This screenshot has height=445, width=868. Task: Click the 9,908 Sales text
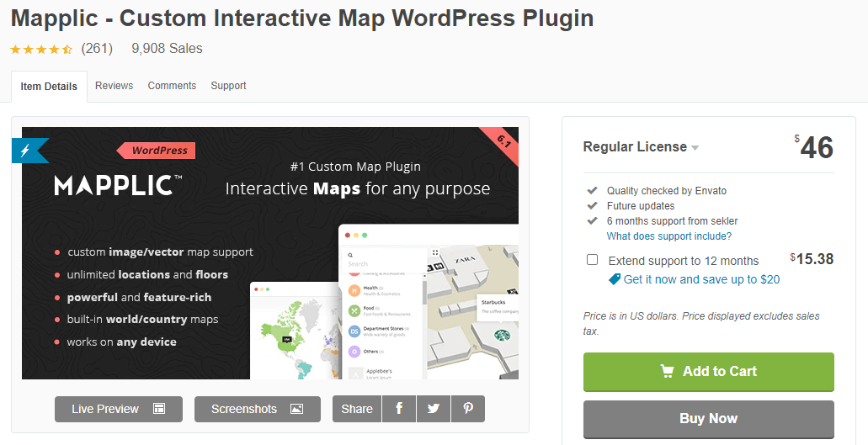click(x=167, y=49)
